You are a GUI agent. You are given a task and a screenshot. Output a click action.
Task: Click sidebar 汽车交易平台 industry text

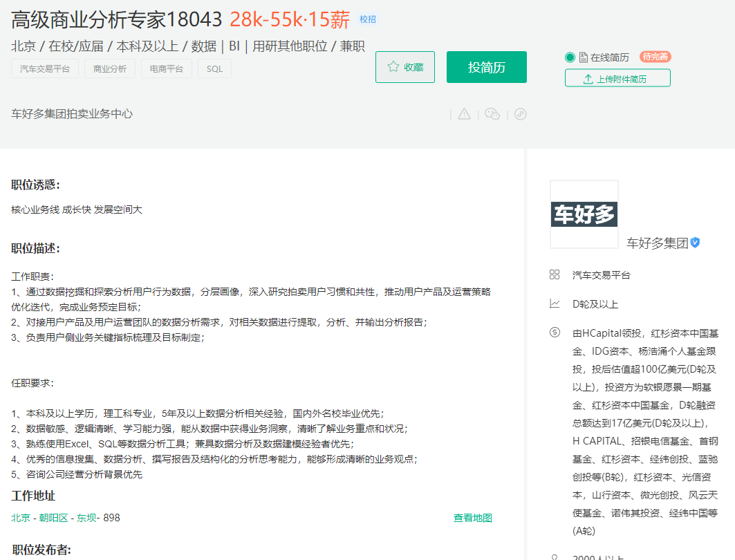coord(602,275)
